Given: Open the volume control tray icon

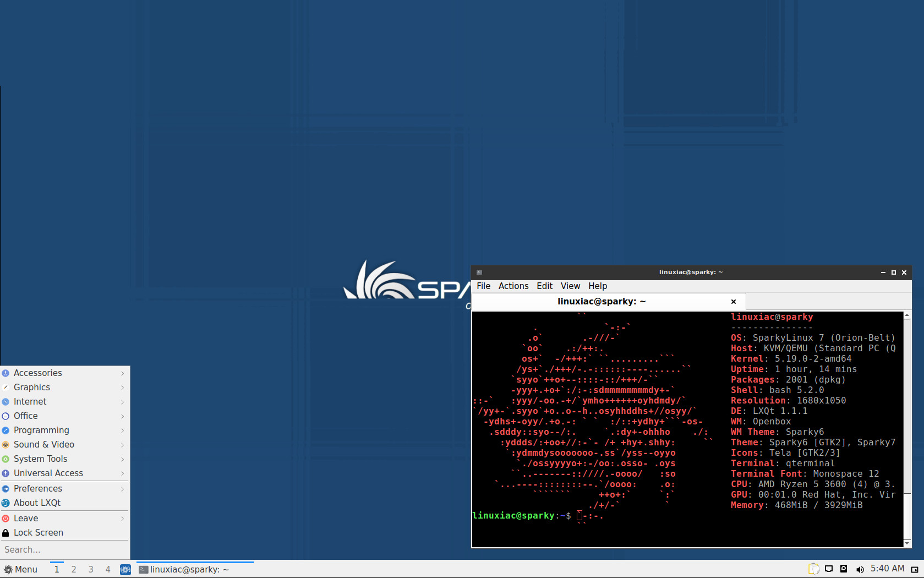Looking at the screenshot, I should [860, 569].
